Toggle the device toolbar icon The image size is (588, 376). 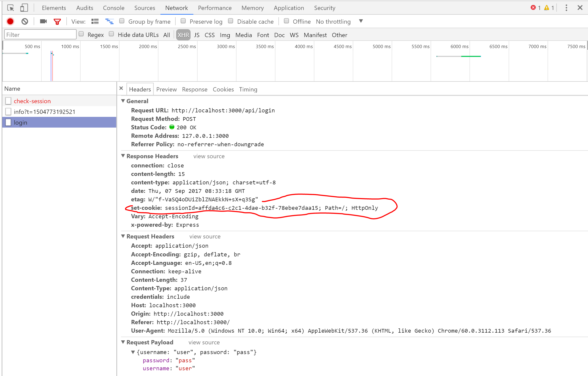[x=24, y=8]
